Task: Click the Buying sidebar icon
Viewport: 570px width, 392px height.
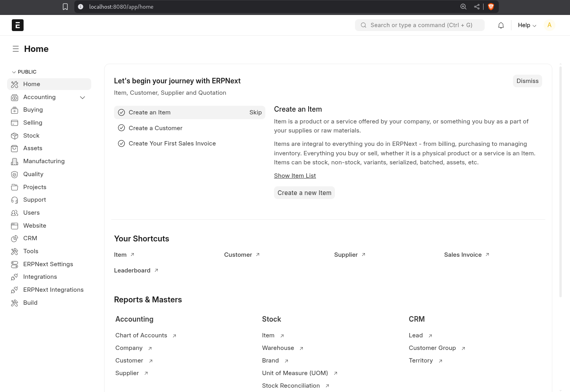Action: coord(15,110)
